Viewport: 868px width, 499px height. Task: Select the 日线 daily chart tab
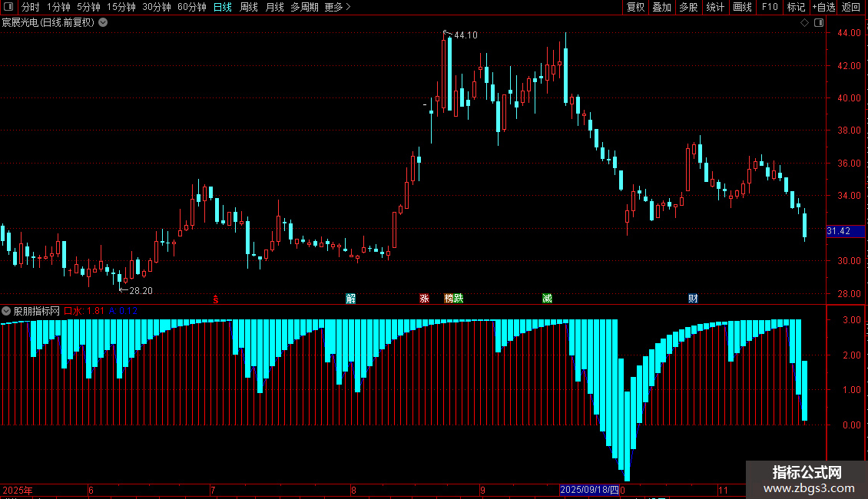223,7
